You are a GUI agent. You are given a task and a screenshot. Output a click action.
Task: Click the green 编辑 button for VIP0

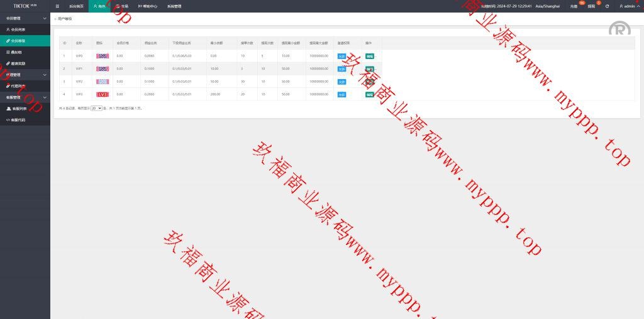coord(369,56)
